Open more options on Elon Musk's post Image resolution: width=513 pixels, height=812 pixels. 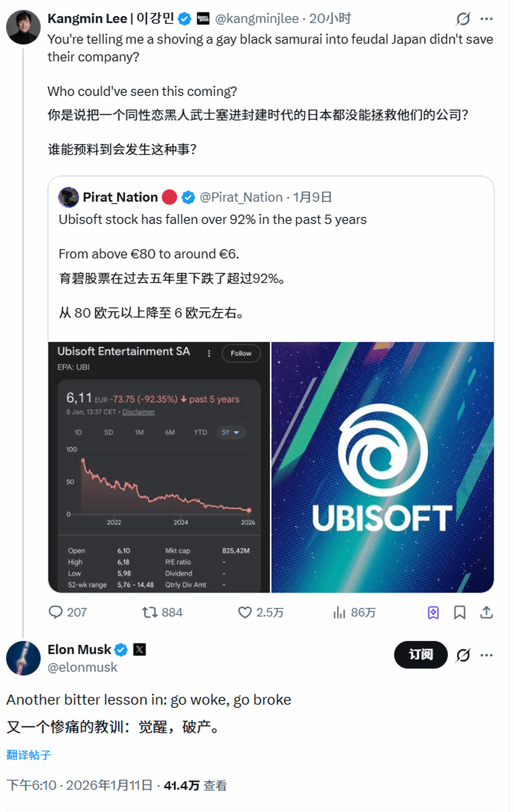pos(486,655)
